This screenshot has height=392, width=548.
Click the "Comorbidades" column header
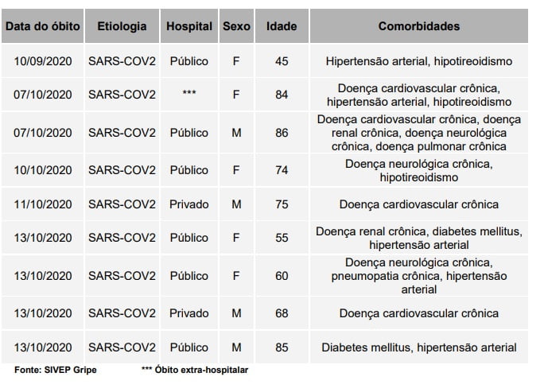tap(419, 26)
